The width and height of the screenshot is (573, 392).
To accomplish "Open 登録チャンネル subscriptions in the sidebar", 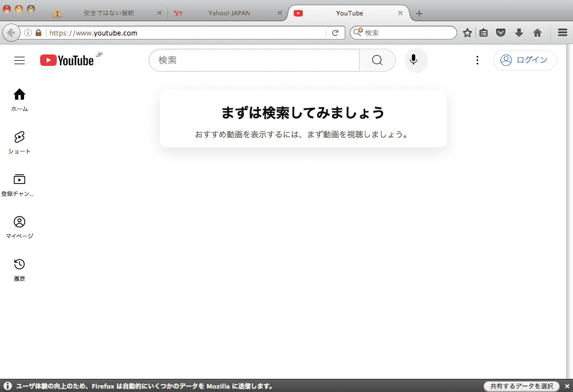I will [18, 185].
